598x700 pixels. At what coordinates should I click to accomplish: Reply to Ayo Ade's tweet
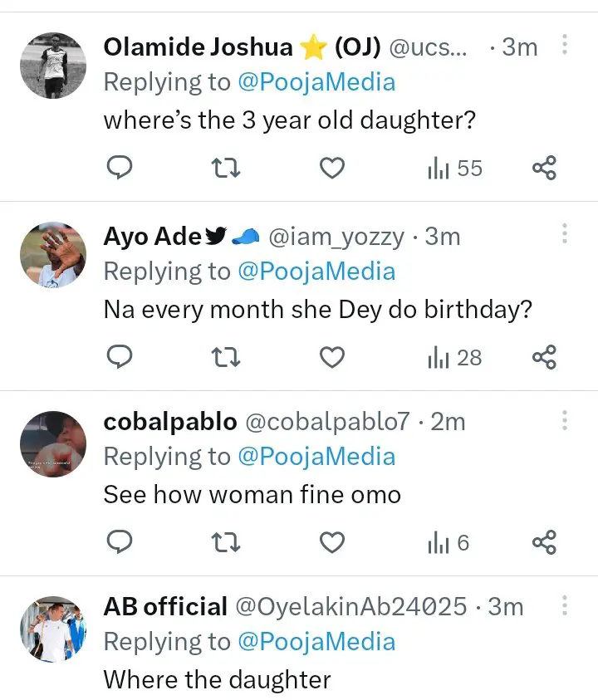click(121, 358)
